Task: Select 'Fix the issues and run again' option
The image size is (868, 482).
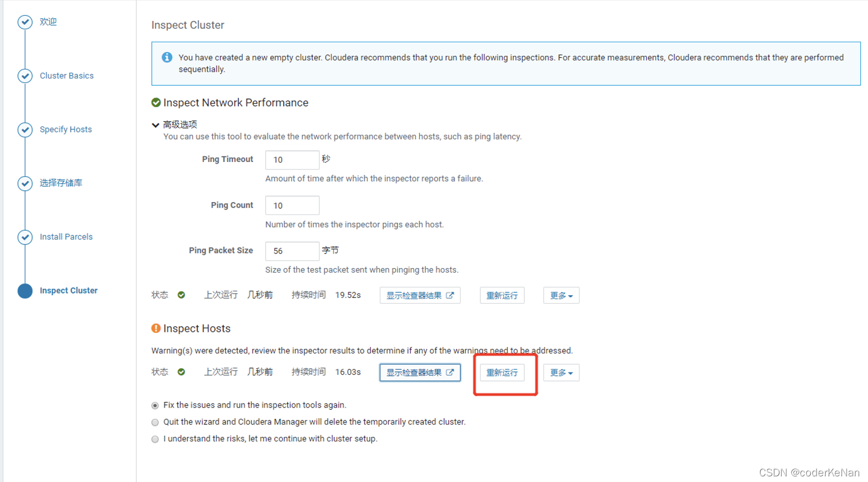Action: [155, 406]
